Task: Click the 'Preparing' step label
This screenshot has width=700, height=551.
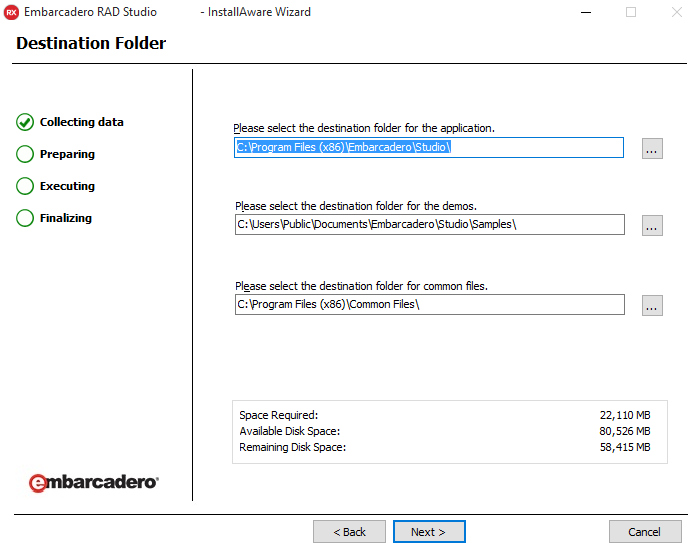Action: coord(67,154)
